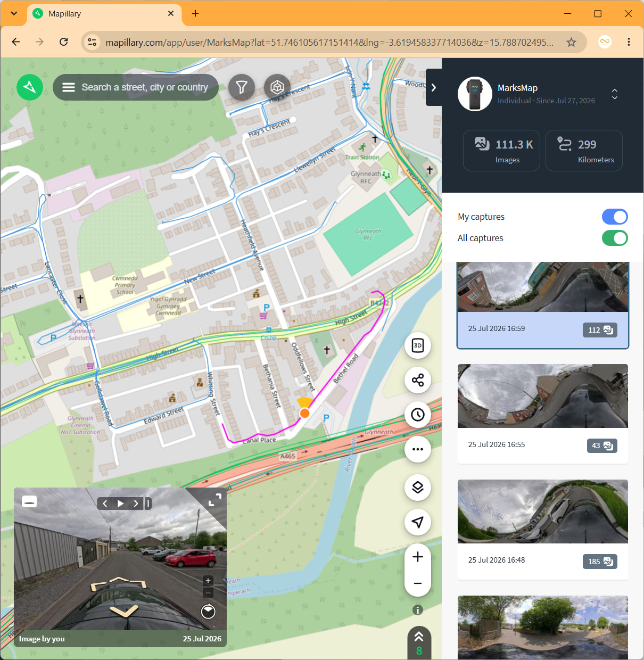The image size is (644, 660).
Task: Click the Search a street, city field
Action: [145, 87]
